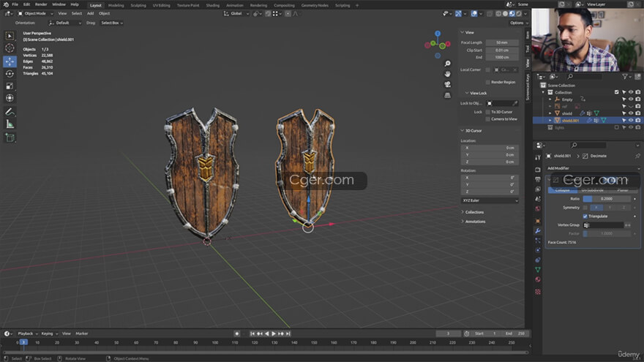The width and height of the screenshot is (644, 362).
Task: Enable the Render Region checkbox
Action: pos(488,82)
